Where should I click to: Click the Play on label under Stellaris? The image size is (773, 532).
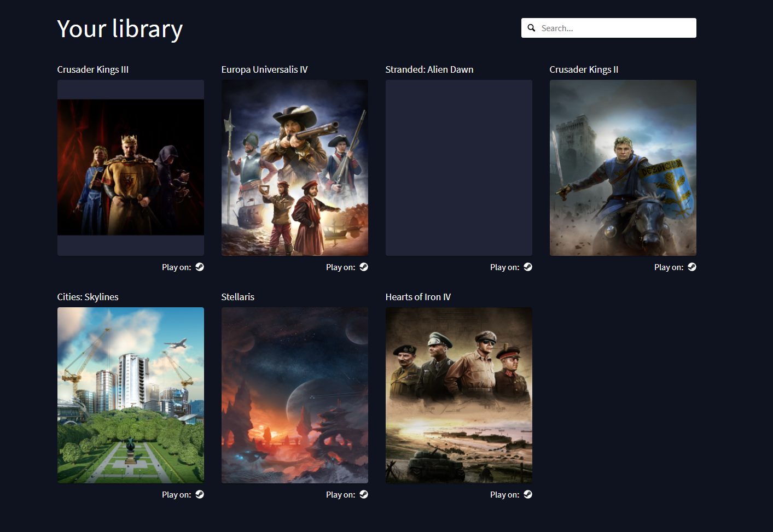coord(341,495)
